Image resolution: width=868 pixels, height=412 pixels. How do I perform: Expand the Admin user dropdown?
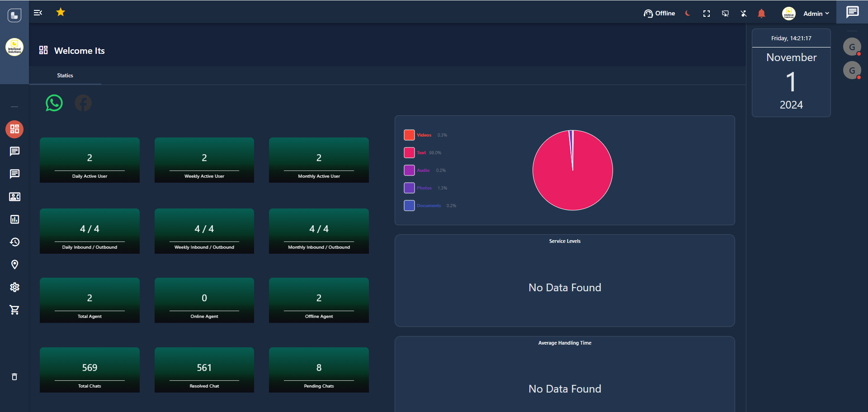tap(816, 14)
